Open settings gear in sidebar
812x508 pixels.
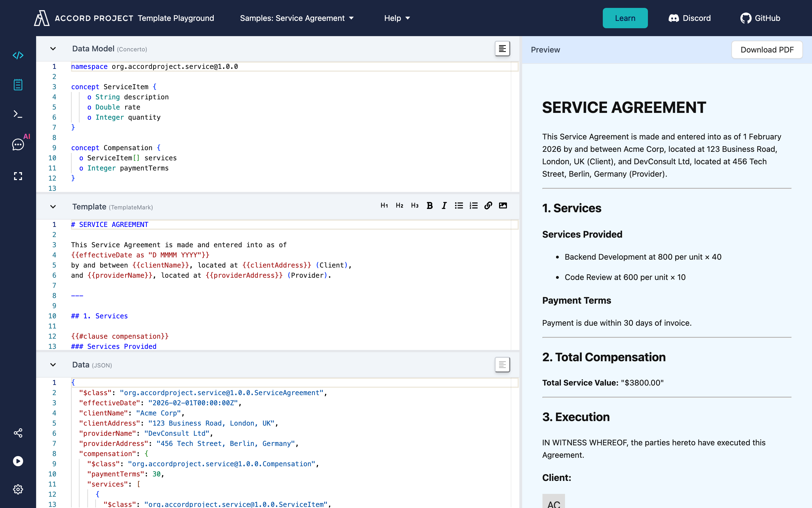tap(18, 489)
